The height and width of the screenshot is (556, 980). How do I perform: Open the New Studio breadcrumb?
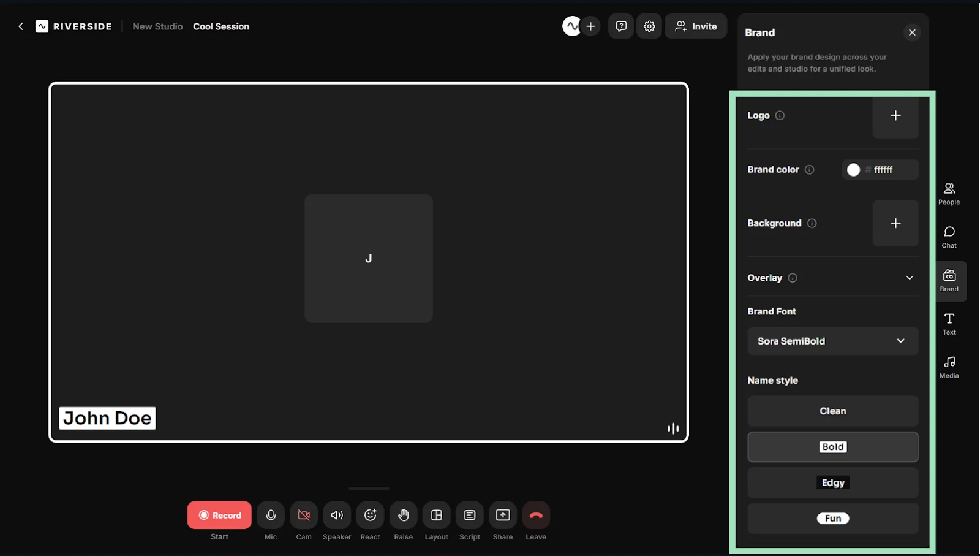tap(157, 26)
